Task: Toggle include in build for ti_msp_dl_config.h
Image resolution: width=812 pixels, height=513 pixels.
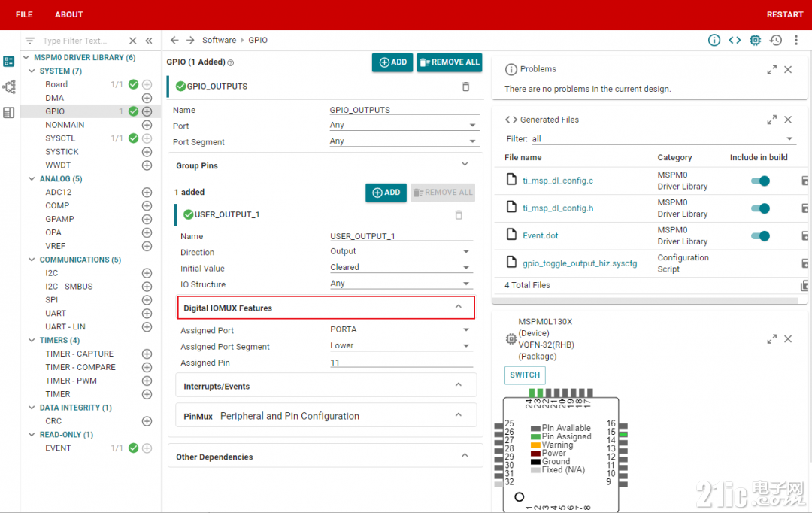Action: (760, 208)
